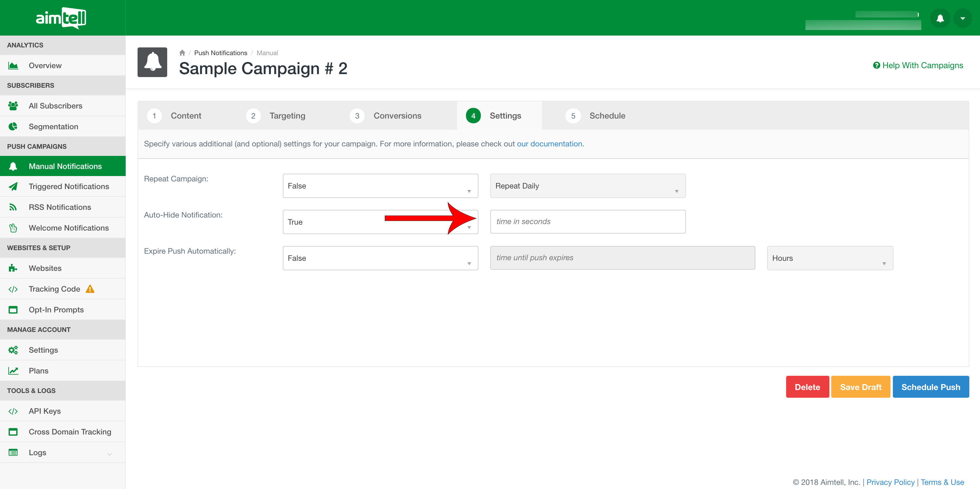The image size is (980, 489).
Task: Click the Schedule Push button
Action: pos(930,387)
